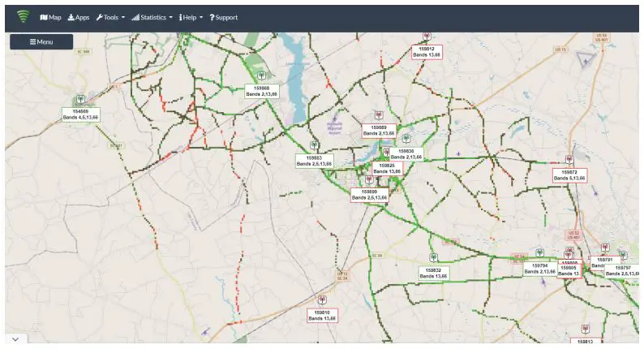
Task: Select the red tower icon for 159872
Action: (x=569, y=160)
